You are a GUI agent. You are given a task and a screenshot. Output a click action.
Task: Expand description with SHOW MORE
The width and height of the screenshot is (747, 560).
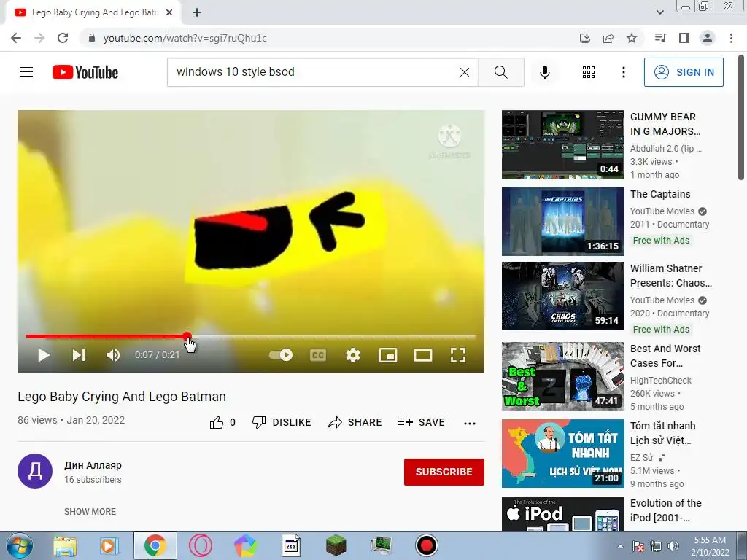pos(90,511)
